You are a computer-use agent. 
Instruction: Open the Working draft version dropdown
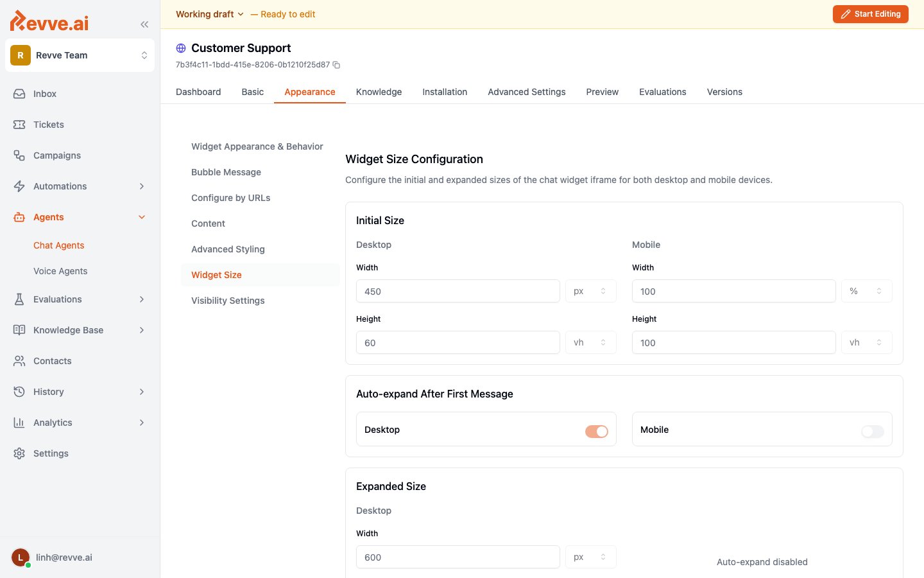(210, 14)
